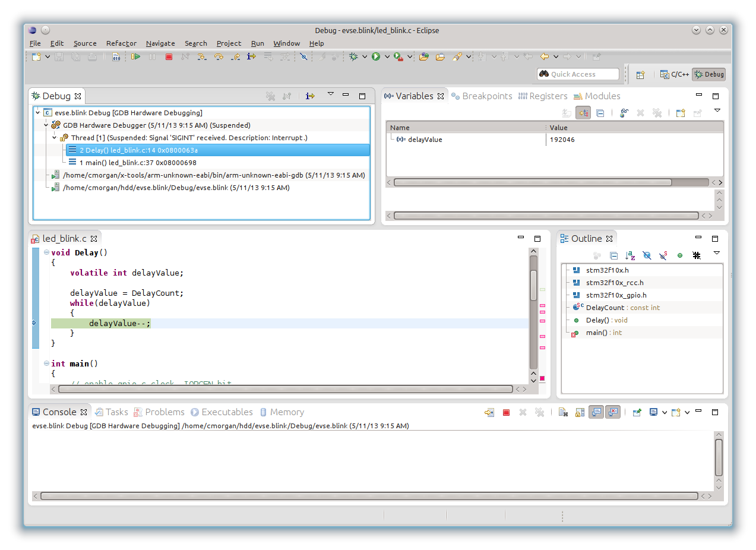Click the Open Perspective icon
Viewport: 756px width, 550px height.
click(641, 75)
